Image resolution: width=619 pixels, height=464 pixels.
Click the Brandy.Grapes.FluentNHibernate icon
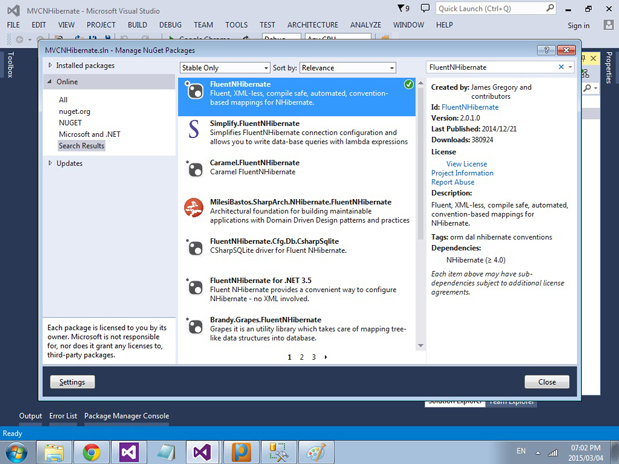tap(194, 326)
